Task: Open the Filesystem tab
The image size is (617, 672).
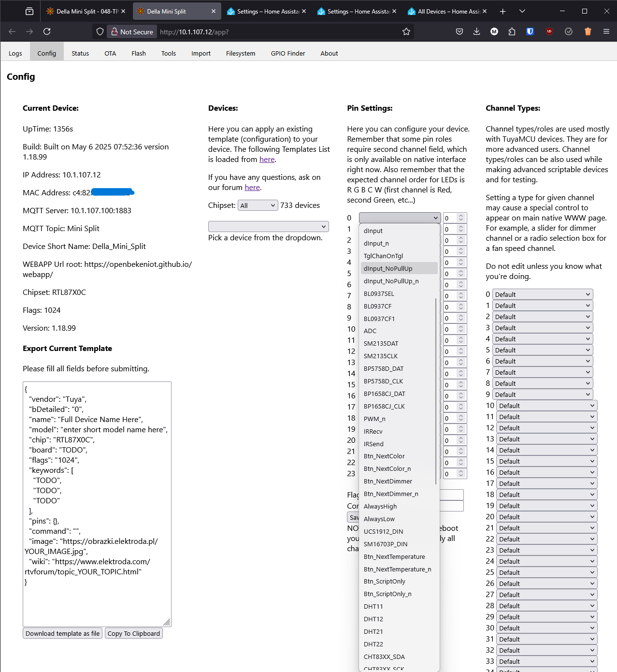Action: (x=241, y=53)
